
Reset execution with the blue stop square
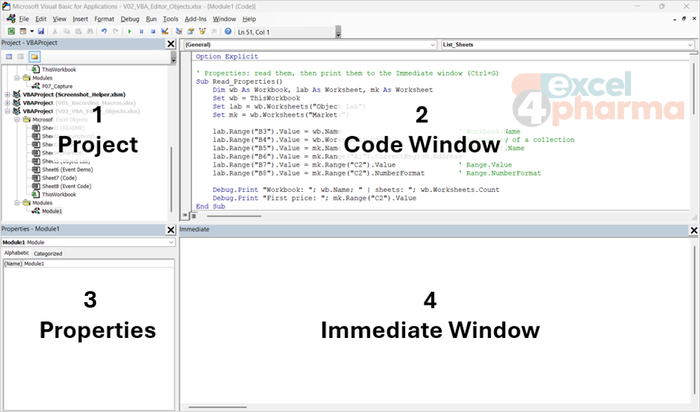pos(153,31)
